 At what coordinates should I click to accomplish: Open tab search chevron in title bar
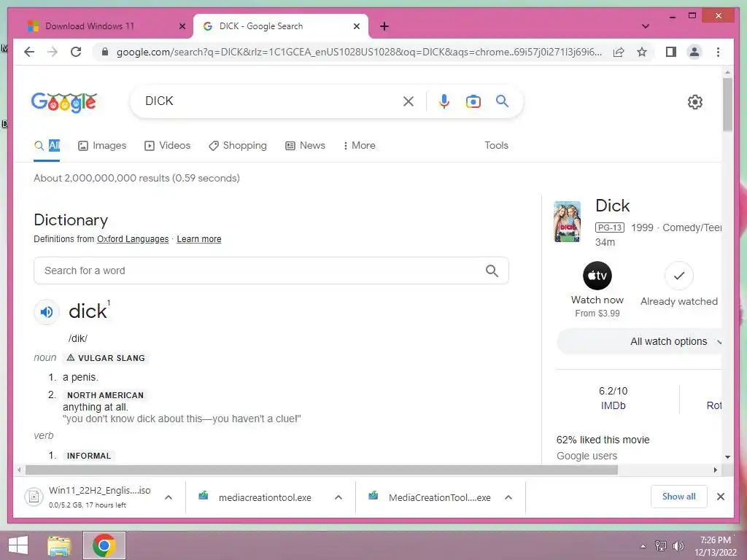tap(646, 26)
